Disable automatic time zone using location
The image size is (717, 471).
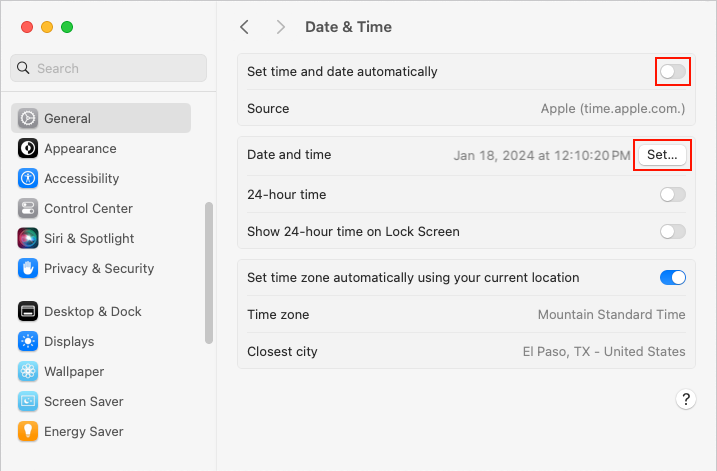pos(672,278)
